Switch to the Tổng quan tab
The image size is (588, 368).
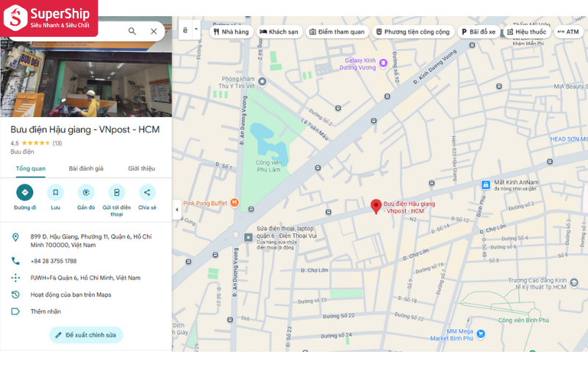[30, 169]
